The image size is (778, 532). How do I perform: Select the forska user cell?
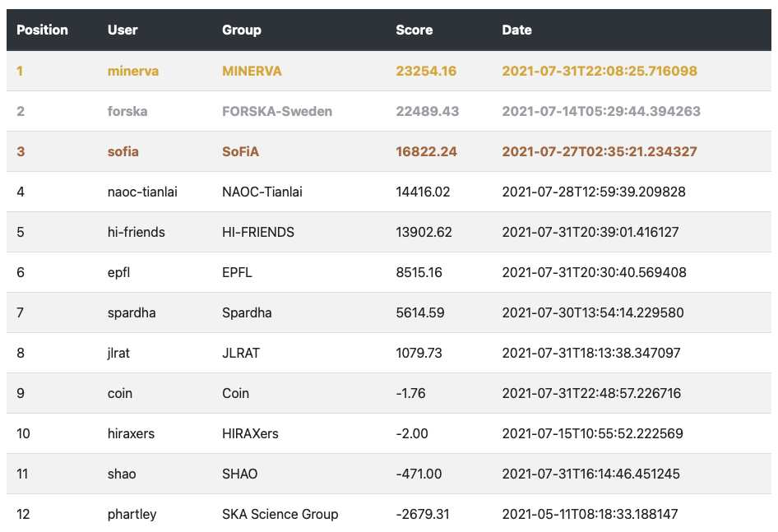[127, 111]
